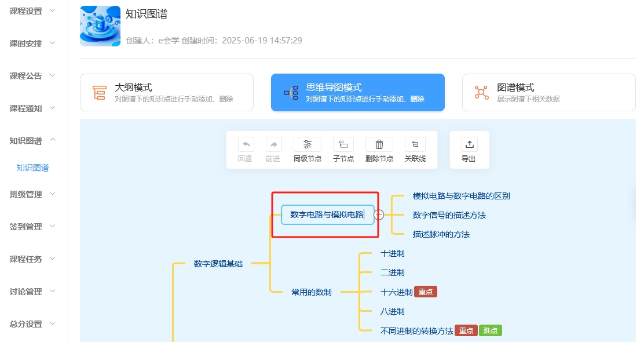Collapse the 知识图谱 sidebar section
The height and width of the screenshot is (342, 644).
click(33, 141)
